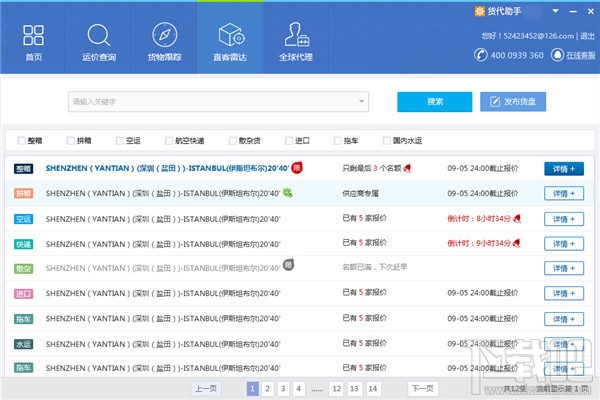Expand 详情 + for the 快递 row
Image resolution: width=600 pixels, height=400 pixels.
point(564,243)
